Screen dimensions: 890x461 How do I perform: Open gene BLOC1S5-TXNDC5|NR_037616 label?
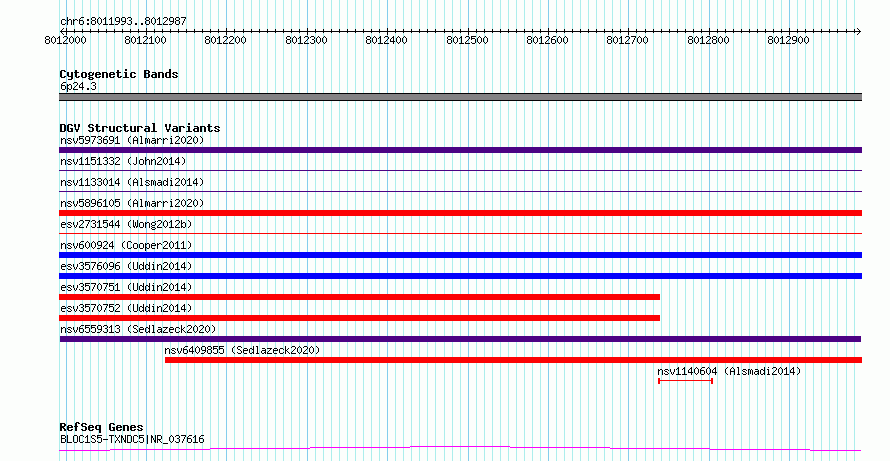tap(132, 439)
